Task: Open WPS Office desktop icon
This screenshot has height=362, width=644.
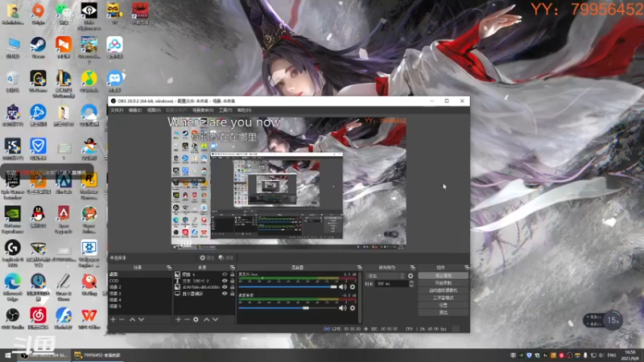Action: click(89, 319)
